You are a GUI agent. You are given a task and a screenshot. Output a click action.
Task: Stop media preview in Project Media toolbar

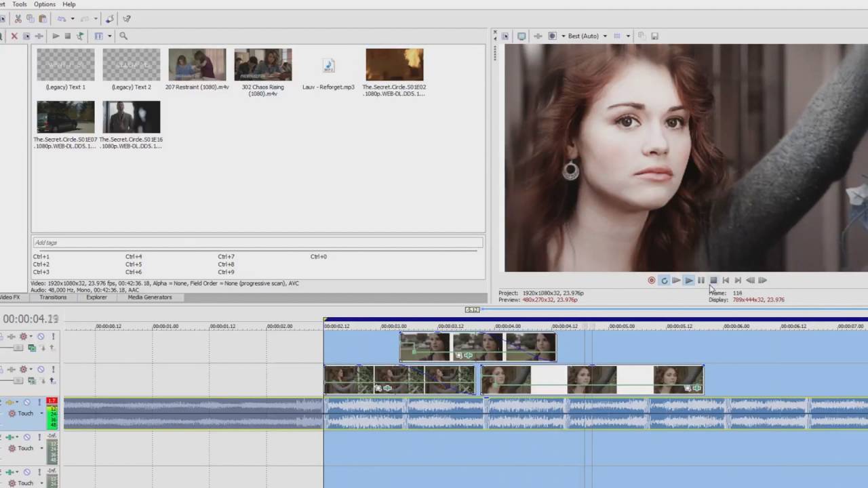68,36
